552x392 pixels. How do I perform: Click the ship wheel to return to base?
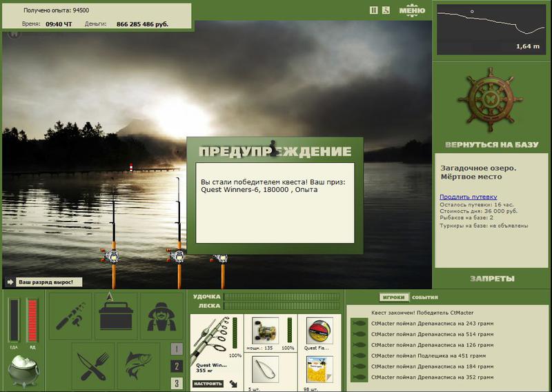coord(491,99)
